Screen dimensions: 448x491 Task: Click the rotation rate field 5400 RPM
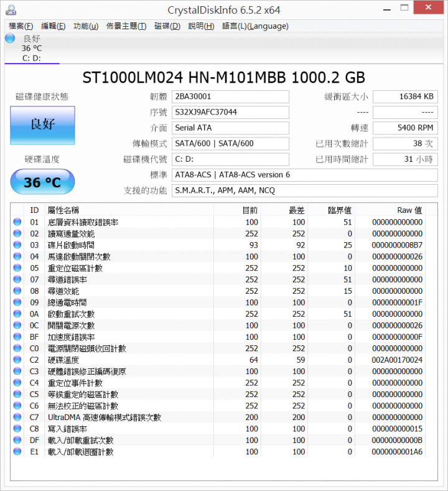405,128
